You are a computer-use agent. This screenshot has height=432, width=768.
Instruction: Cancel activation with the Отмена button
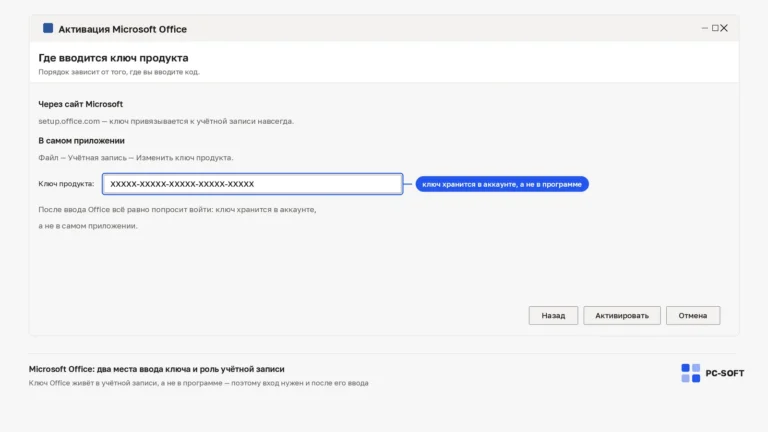(693, 315)
